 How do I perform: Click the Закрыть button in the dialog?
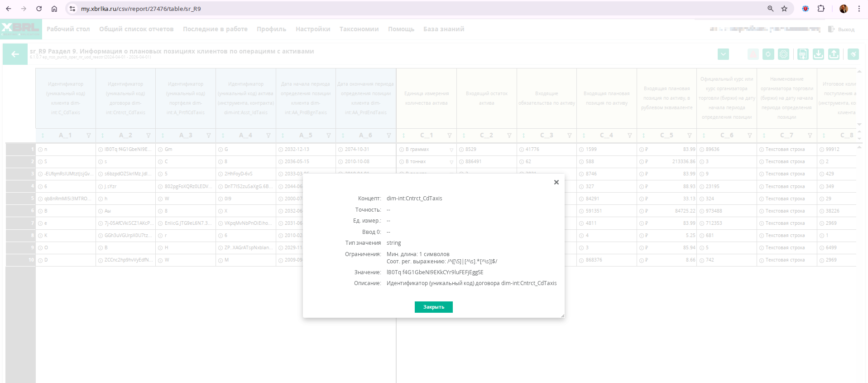coord(433,307)
